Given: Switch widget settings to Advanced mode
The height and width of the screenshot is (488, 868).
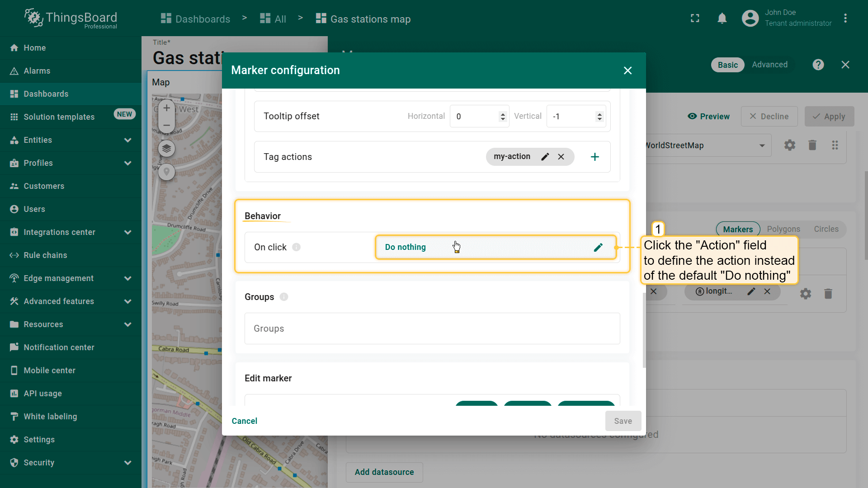Looking at the screenshot, I should [x=769, y=65].
